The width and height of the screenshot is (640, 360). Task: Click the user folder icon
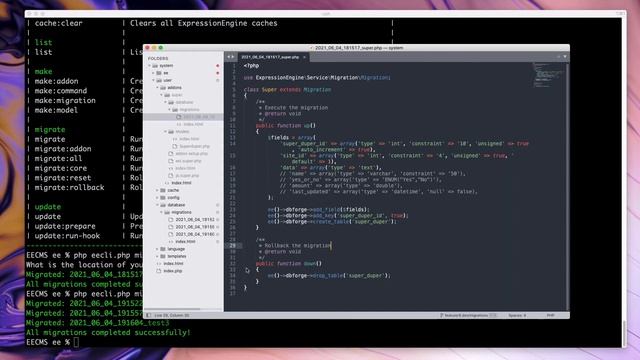tap(159, 80)
